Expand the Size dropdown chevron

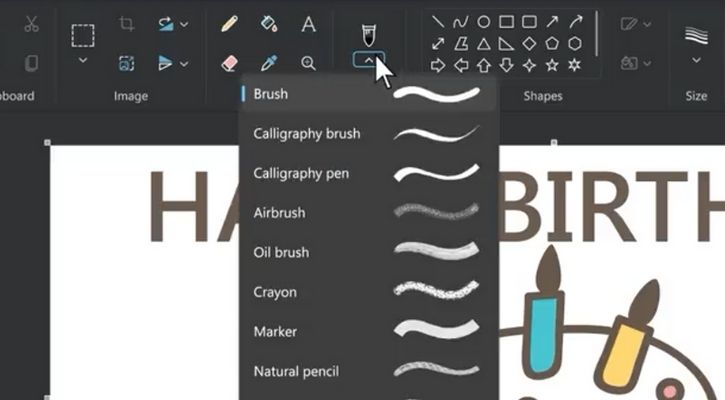696,60
